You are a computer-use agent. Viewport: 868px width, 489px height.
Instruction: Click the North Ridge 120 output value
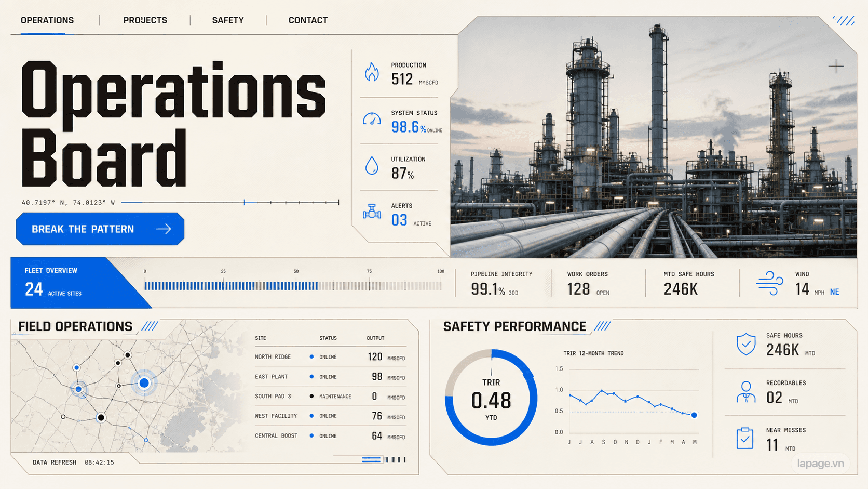coord(375,357)
